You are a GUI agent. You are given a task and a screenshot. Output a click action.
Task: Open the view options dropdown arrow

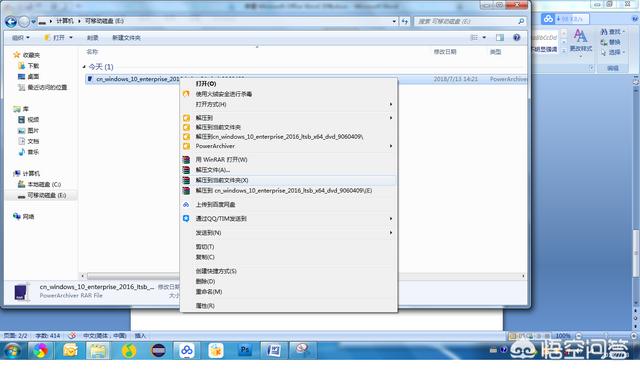pyautogui.click(x=484, y=37)
